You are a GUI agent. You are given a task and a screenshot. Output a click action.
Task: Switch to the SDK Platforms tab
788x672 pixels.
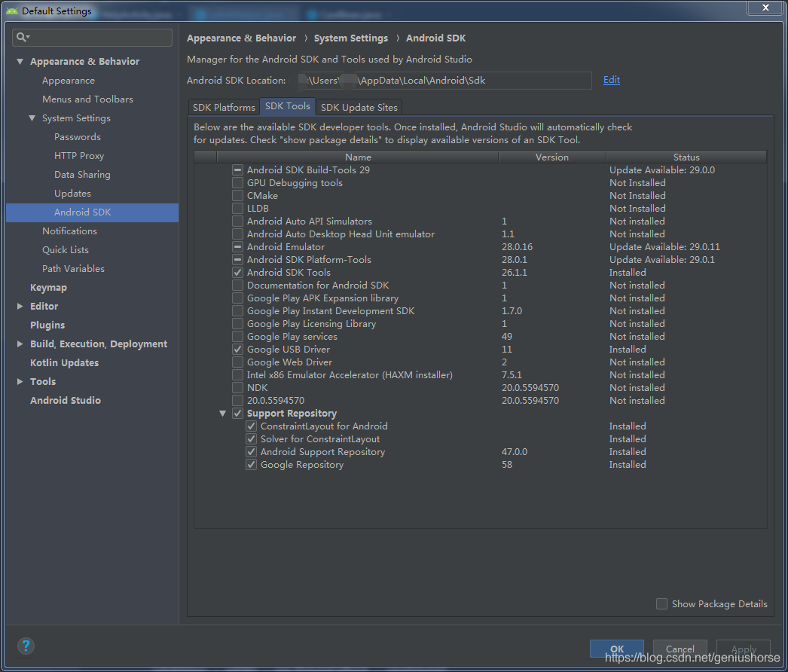(224, 107)
